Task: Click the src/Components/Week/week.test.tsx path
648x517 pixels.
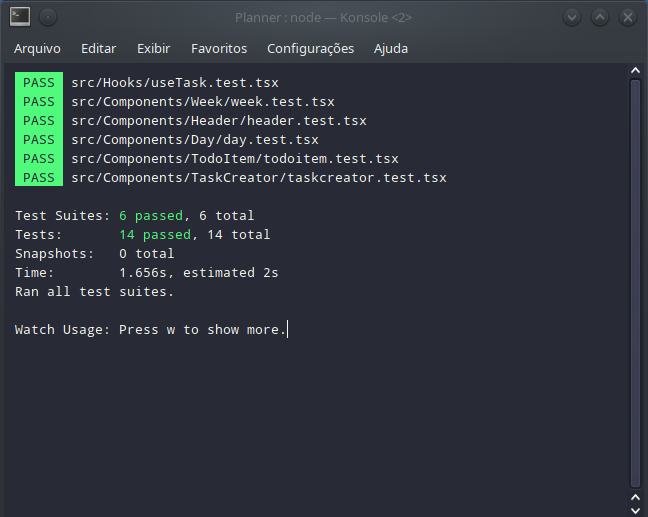Action: (x=203, y=102)
